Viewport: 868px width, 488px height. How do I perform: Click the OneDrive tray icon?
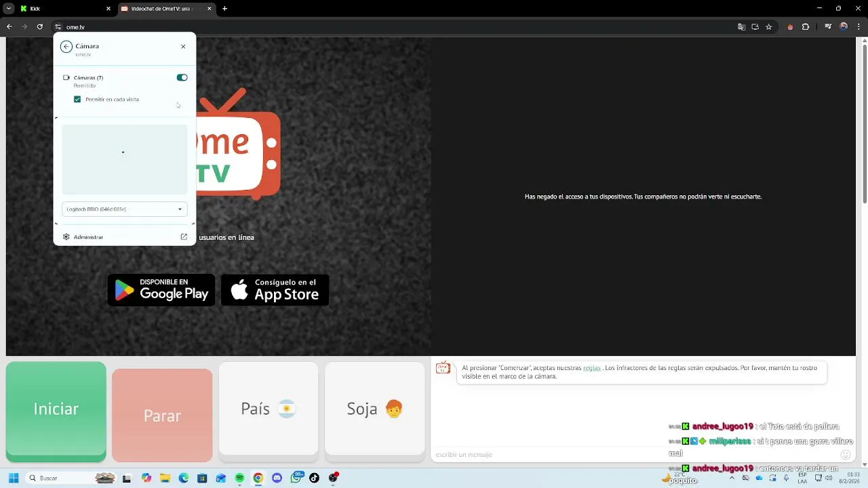759,478
